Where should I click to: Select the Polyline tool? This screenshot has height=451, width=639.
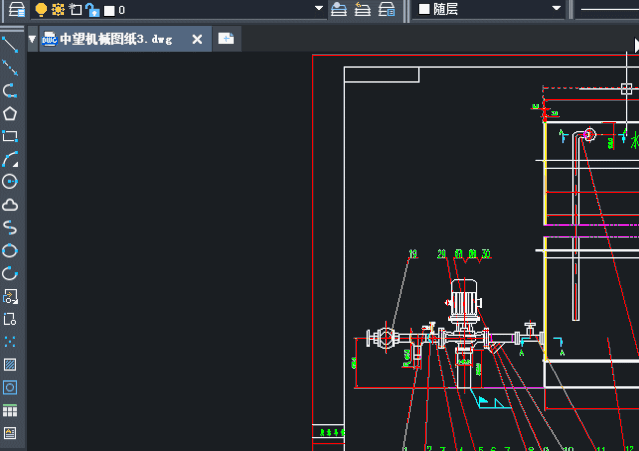tap(10, 90)
